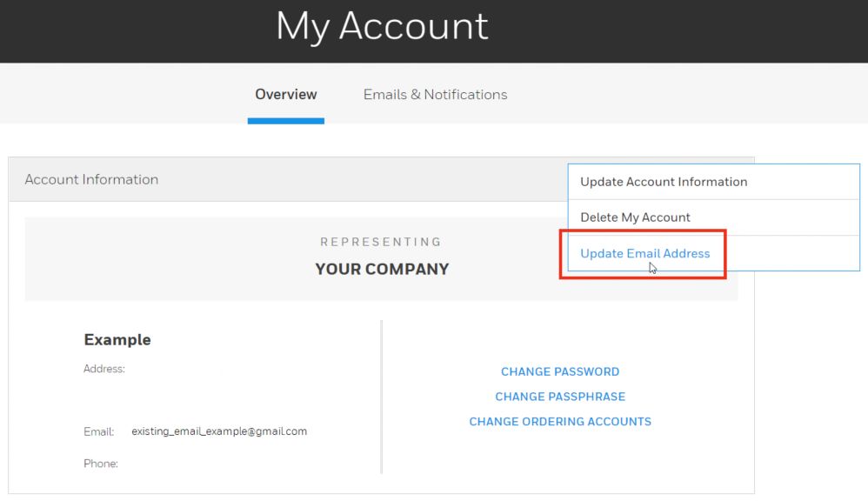Switch to the Emails & Notifications tab
Image resolution: width=868 pixels, height=501 pixels.
tap(435, 94)
